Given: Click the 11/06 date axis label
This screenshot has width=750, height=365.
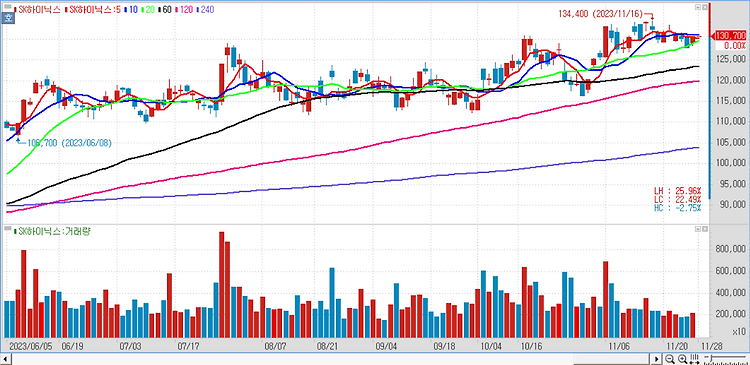Looking at the screenshot, I should click(x=618, y=345).
